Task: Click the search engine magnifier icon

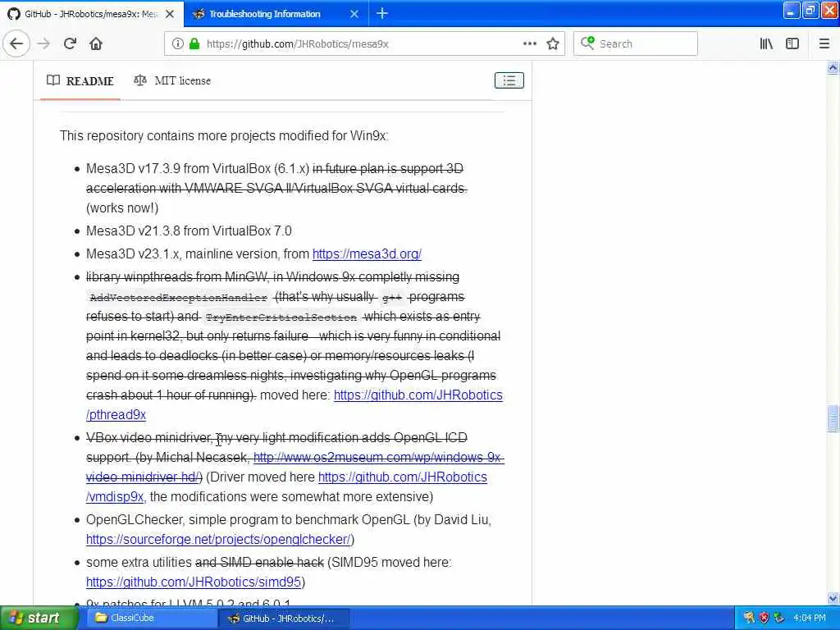Action: (x=587, y=43)
